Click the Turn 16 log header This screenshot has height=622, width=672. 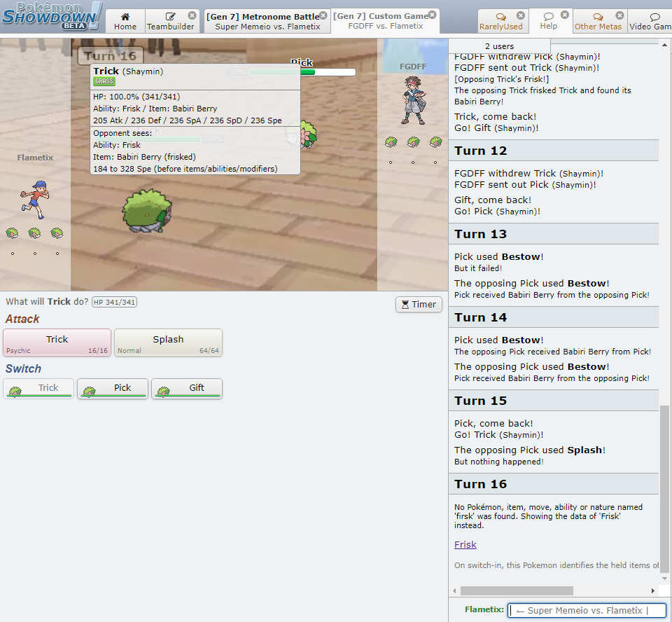coord(553,484)
